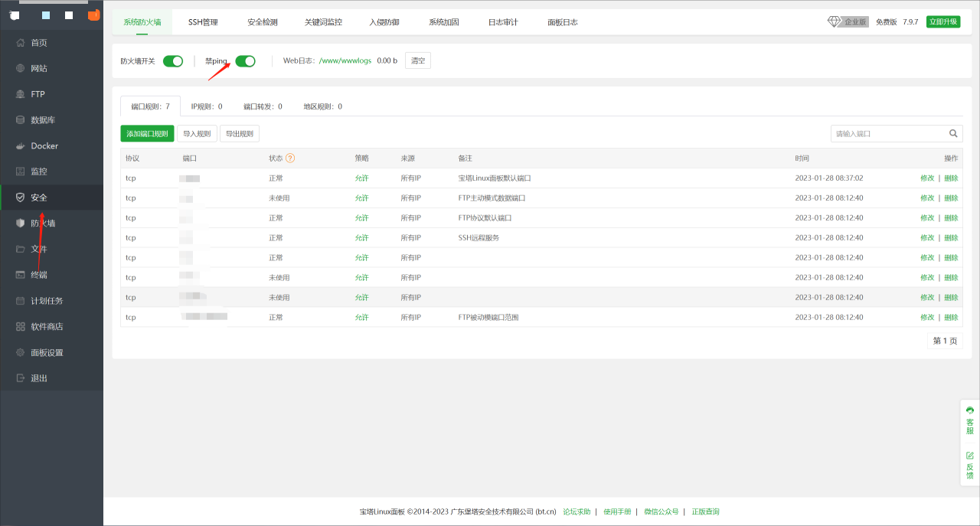This screenshot has width=980, height=526.
Task: Open the database icon in sidebar
Action: pos(21,120)
